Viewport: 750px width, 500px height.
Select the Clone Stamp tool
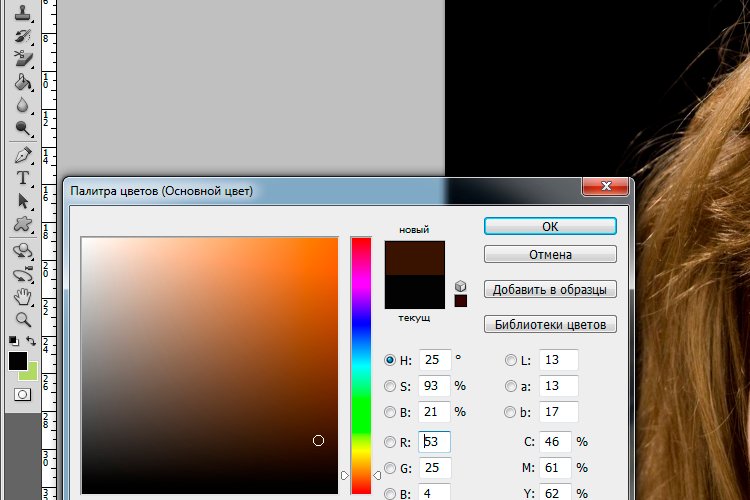pyautogui.click(x=22, y=13)
